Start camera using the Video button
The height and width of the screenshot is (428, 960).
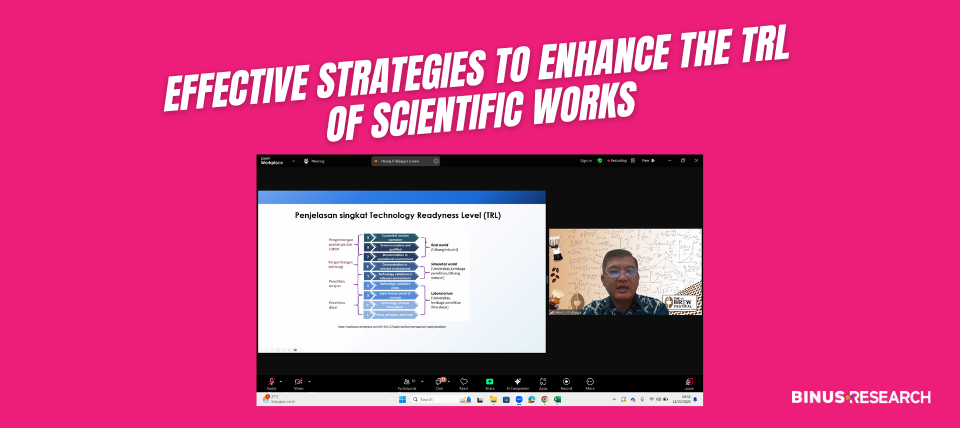[298, 382]
